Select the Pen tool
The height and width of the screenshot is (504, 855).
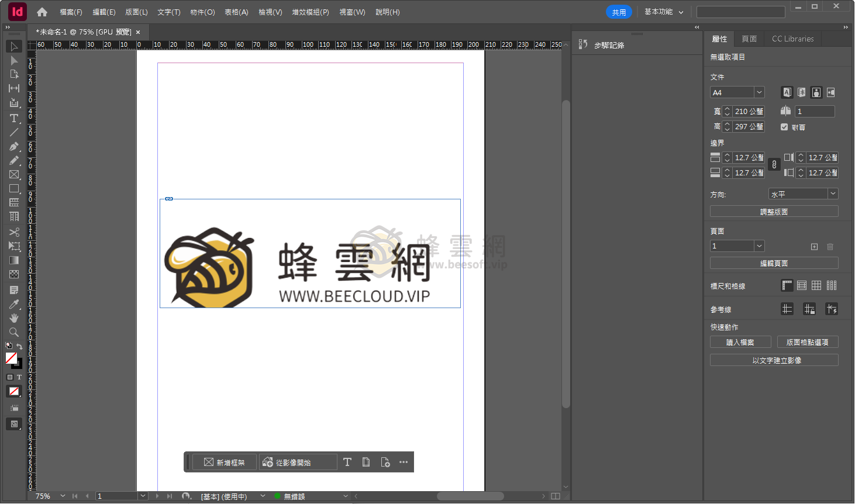pos(14,146)
